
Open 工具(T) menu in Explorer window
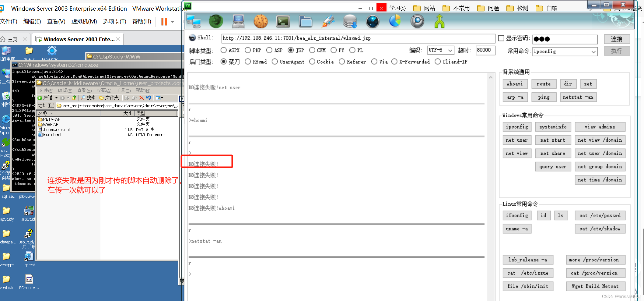[123, 90]
